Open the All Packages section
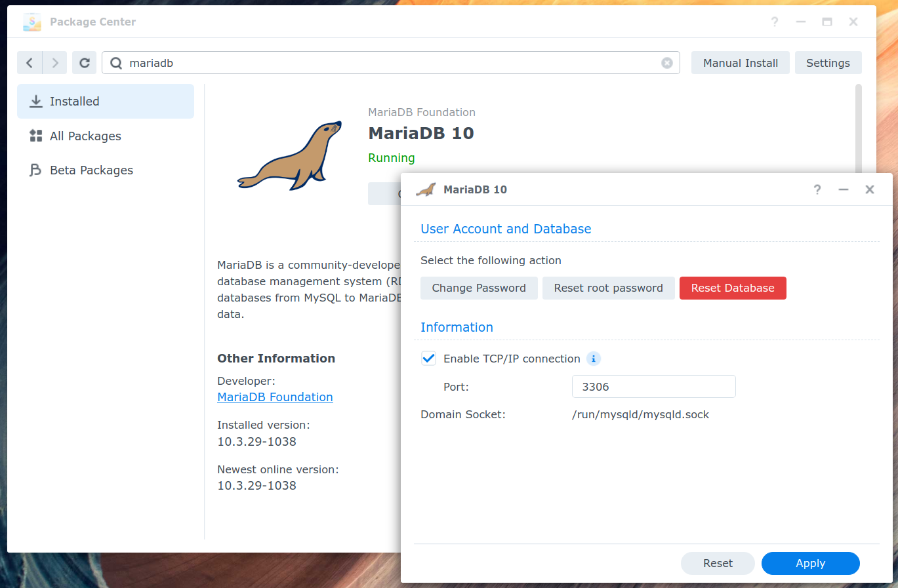The height and width of the screenshot is (588, 898). (x=106, y=136)
